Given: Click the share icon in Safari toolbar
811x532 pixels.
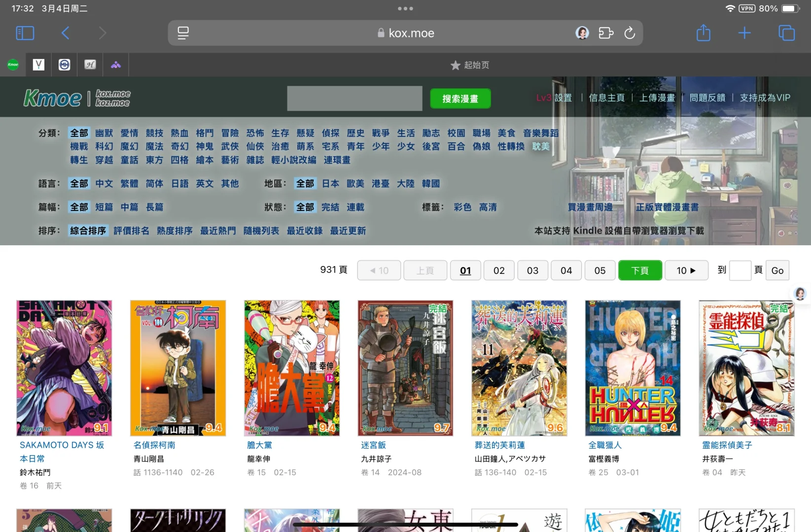Looking at the screenshot, I should tap(704, 33).
